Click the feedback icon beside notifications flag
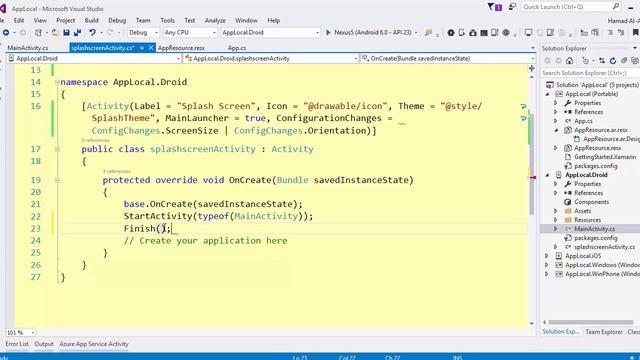This screenshot has height=360, width=640. pyautogui.click(x=512, y=7)
